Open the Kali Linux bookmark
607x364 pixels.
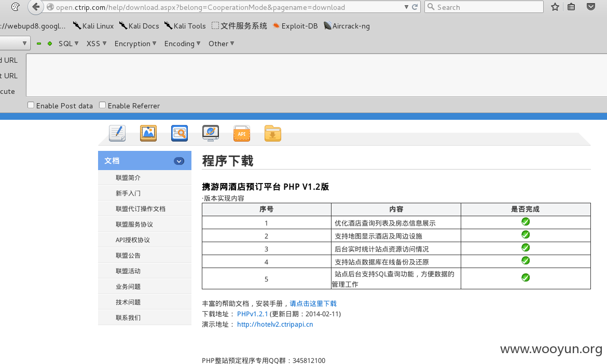point(93,26)
